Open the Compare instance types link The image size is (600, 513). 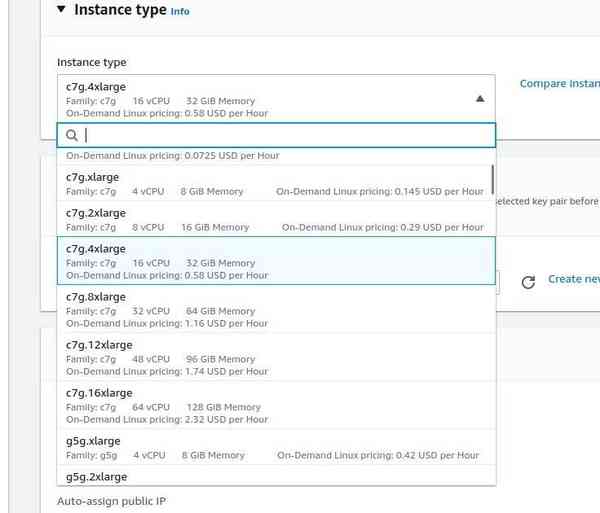[559, 83]
